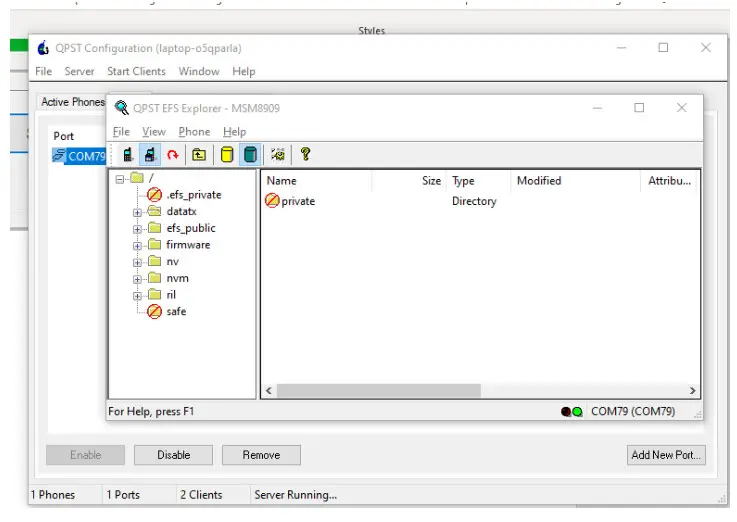This screenshot has width=737, height=522.
Task: Click the first phone icon in the toolbar
Action: click(x=128, y=155)
